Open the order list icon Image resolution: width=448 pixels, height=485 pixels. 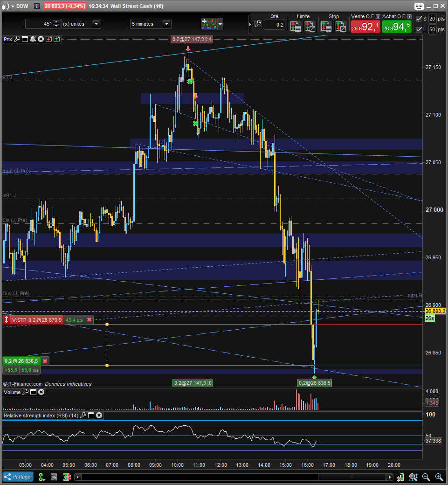click(x=54, y=477)
